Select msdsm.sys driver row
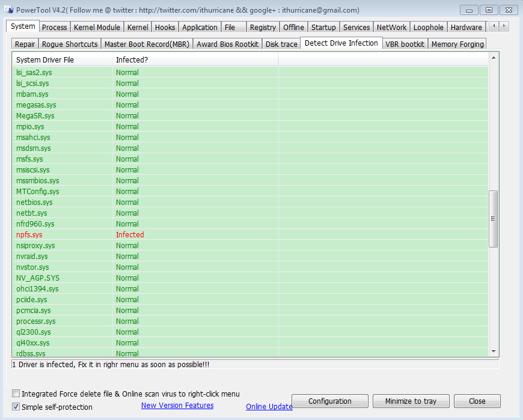Screen dimensions: 523x420 (250, 148)
